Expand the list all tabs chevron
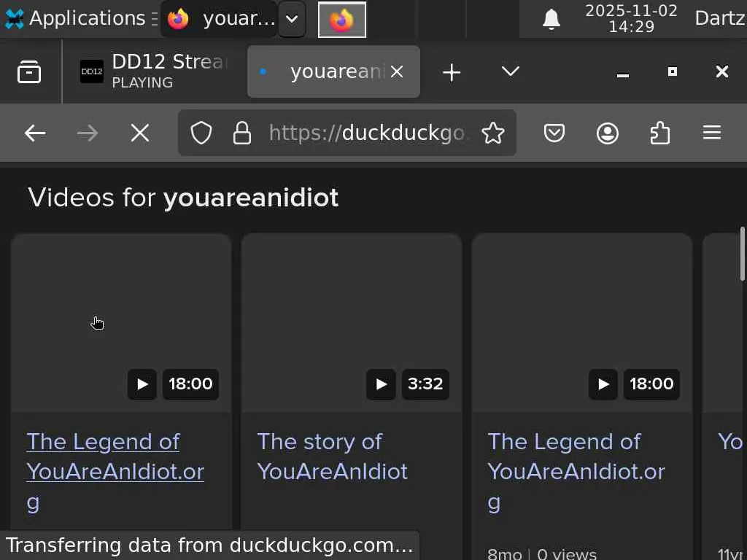This screenshot has width=747, height=560. point(511,71)
